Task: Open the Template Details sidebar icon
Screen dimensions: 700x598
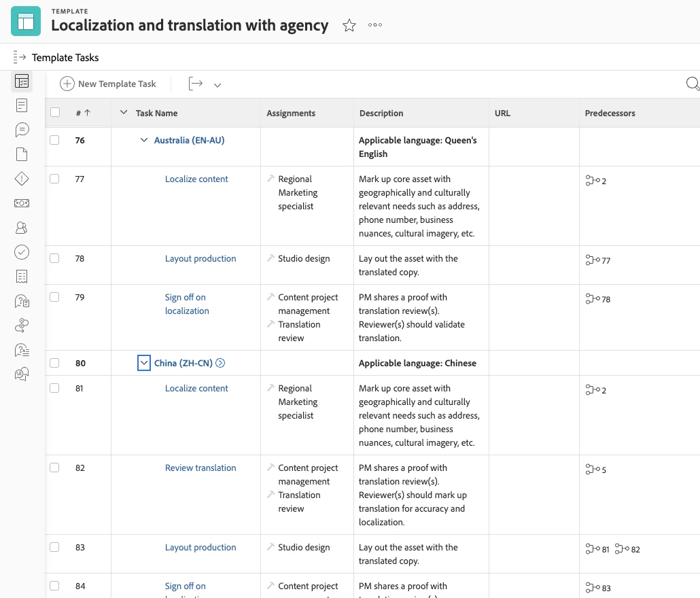Action: pos(22,105)
